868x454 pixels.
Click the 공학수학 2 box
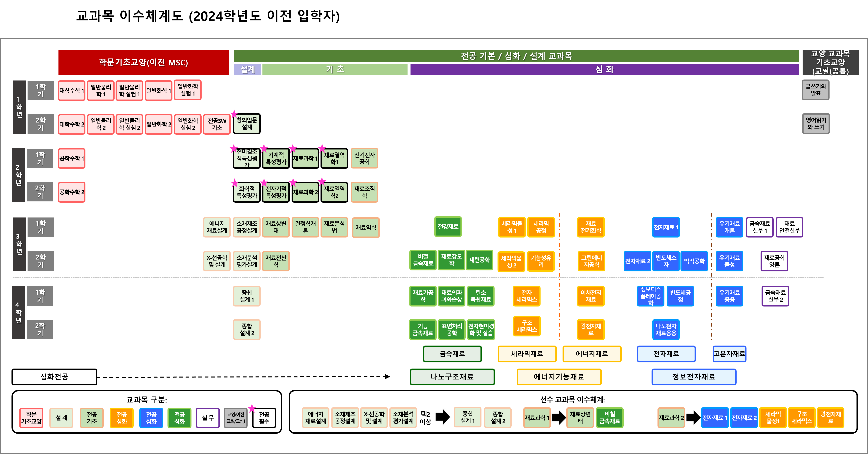[71, 192]
